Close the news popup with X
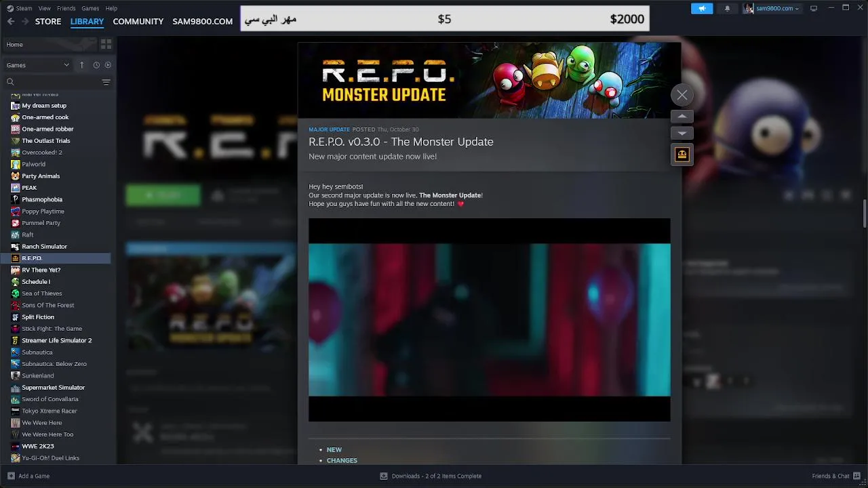The height and width of the screenshot is (488, 868). click(682, 95)
